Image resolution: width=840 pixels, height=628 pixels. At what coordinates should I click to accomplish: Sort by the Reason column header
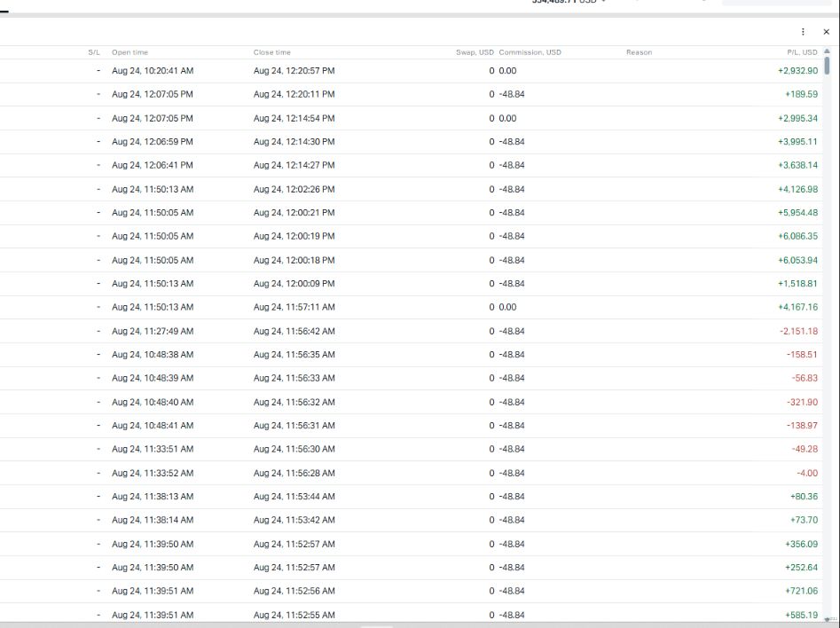640,52
